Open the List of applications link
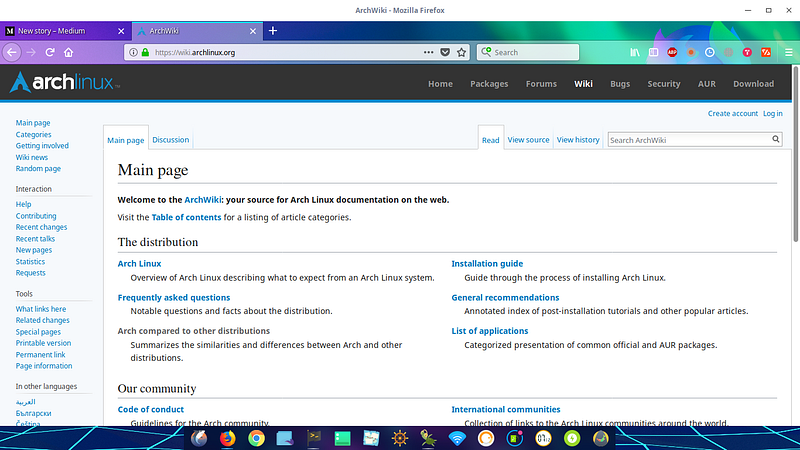 (490, 331)
